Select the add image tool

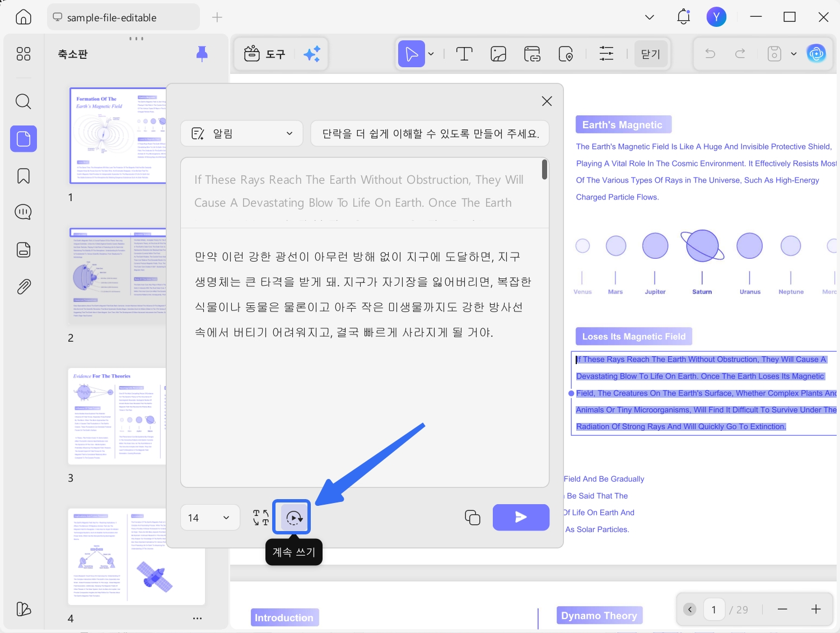(x=498, y=54)
